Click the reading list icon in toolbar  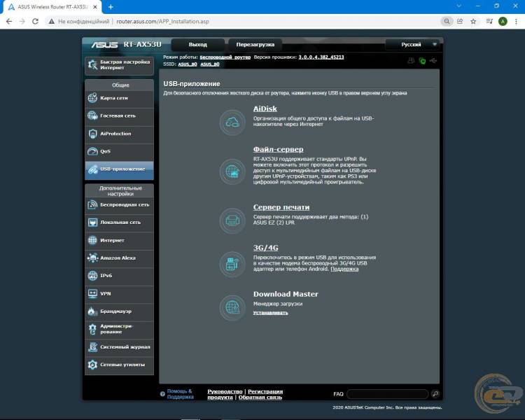pyautogui.click(x=489, y=22)
